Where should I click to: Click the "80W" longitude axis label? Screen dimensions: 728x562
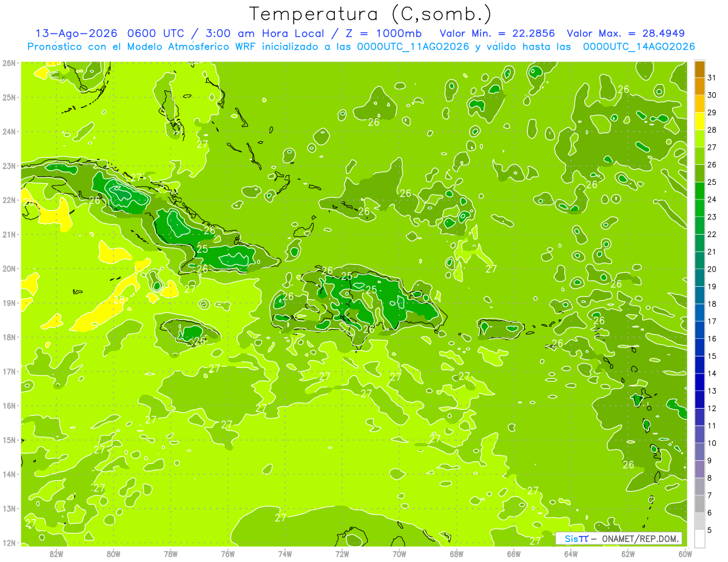coord(113,554)
